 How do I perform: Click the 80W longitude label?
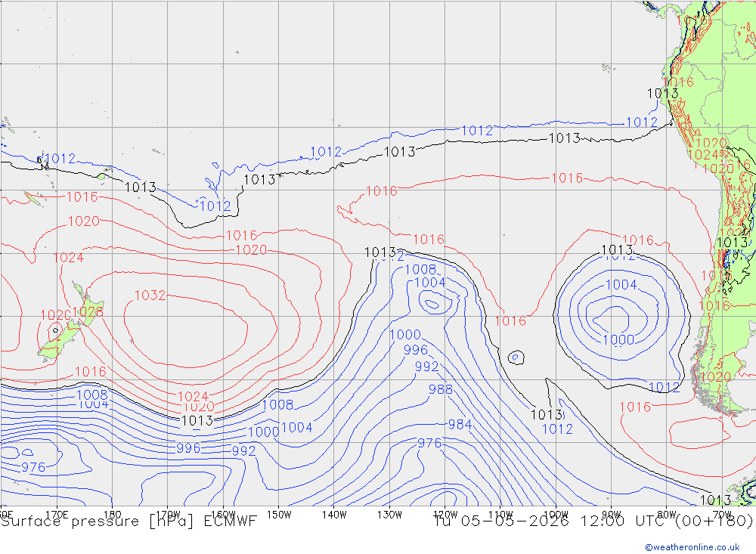[x=667, y=515]
